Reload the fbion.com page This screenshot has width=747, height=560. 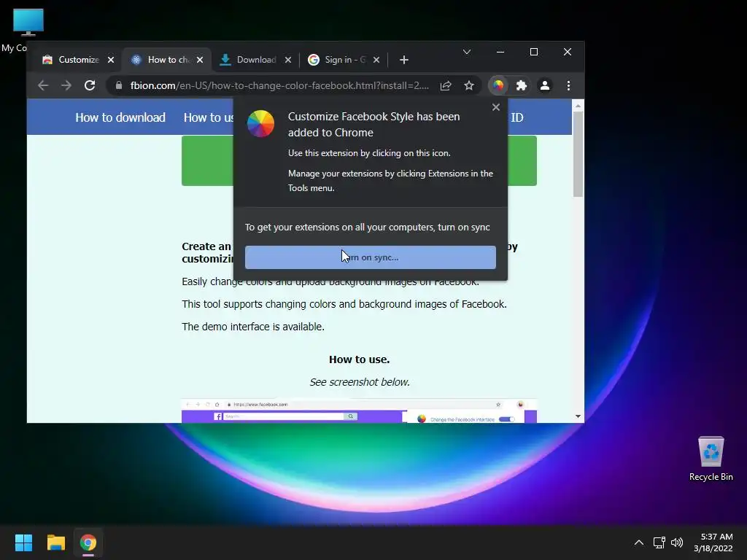click(x=90, y=86)
